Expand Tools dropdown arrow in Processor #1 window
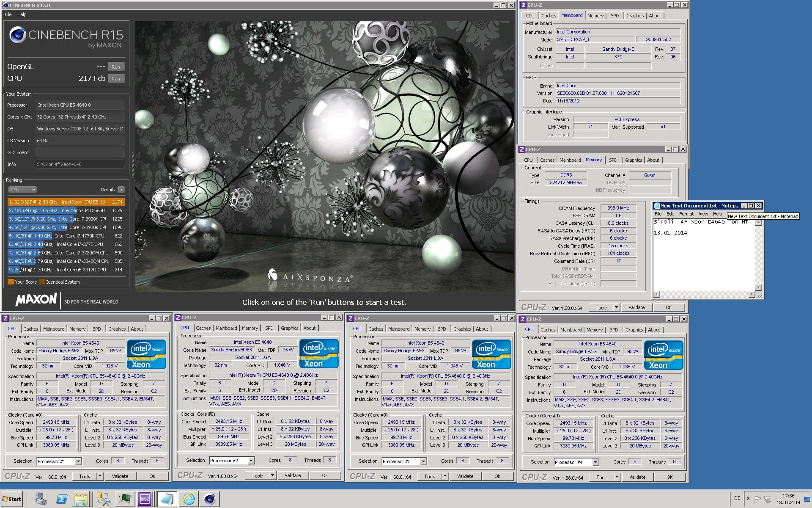The height and width of the screenshot is (508, 812). click(100, 476)
